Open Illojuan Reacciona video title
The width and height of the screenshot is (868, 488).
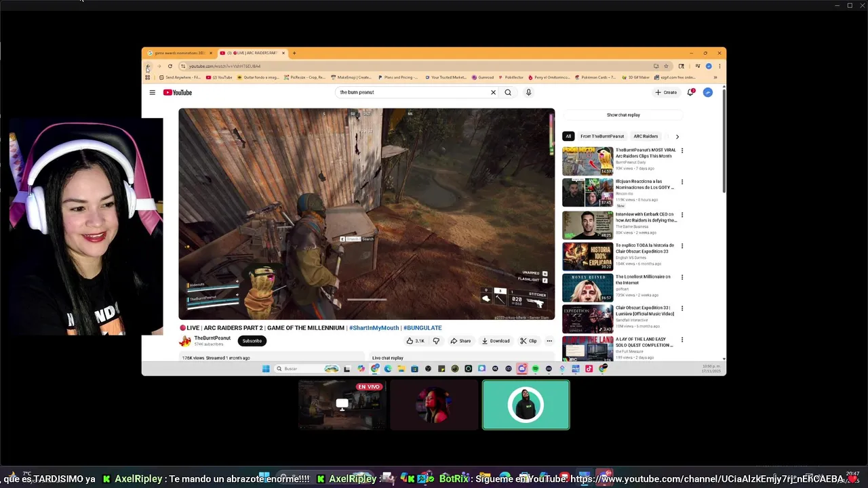tap(645, 184)
